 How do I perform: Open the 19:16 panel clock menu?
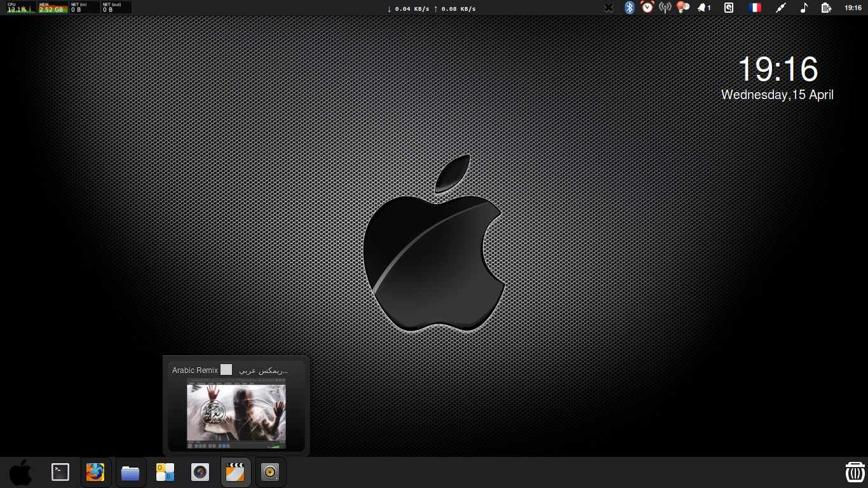click(x=853, y=8)
